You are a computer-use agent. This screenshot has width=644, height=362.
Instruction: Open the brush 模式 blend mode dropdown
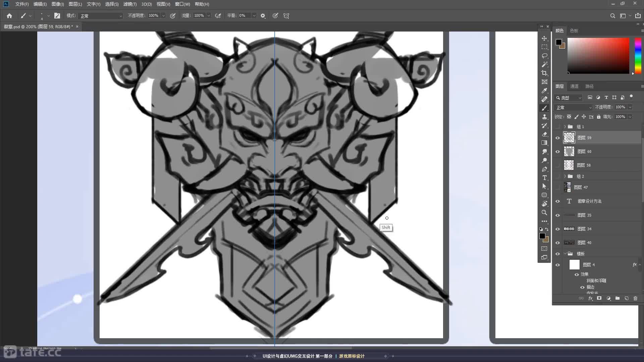[101, 16]
